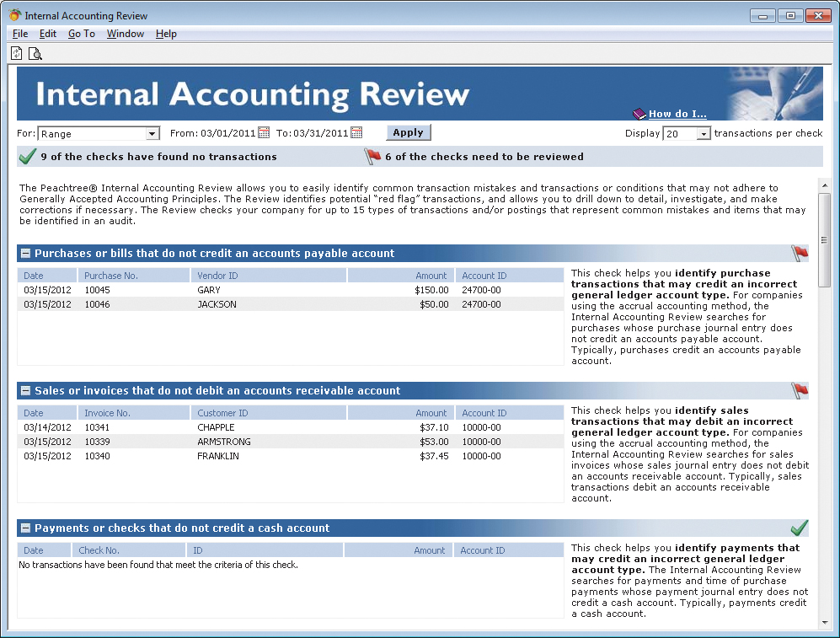Image resolution: width=840 pixels, height=638 pixels.
Task: Click account ID 24700-00 in GARY row
Action: 481,290
